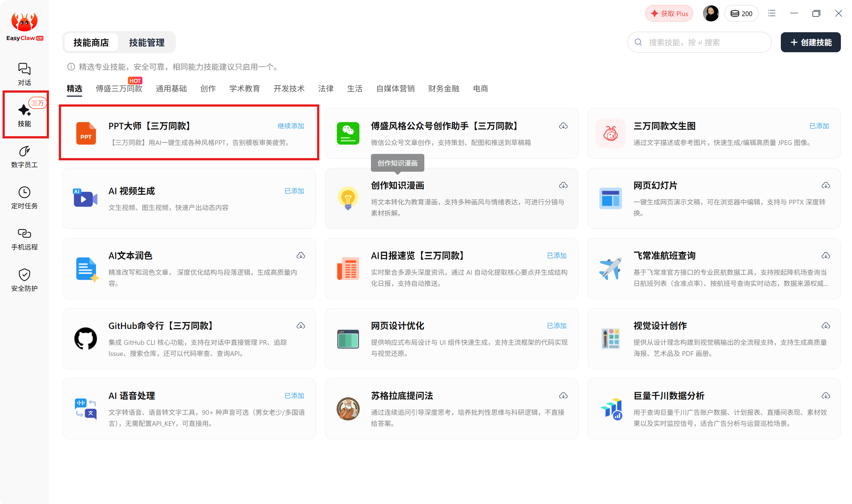Download 飞常准航班查询 skill via cloud icon
The height and width of the screenshot is (504, 852).
[x=826, y=255]
